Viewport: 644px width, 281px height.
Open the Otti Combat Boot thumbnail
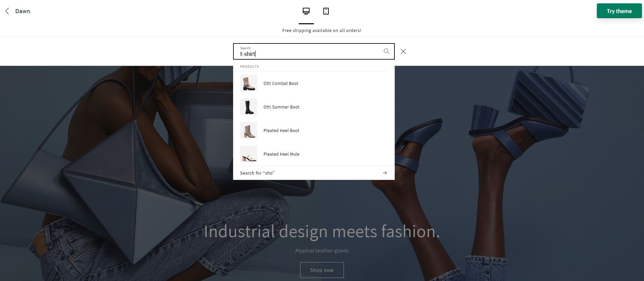coord(248,83)
